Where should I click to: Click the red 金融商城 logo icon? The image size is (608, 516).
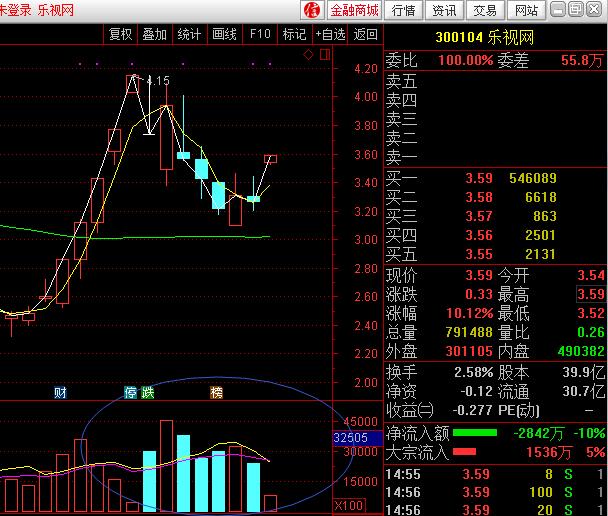pos(311,10)
